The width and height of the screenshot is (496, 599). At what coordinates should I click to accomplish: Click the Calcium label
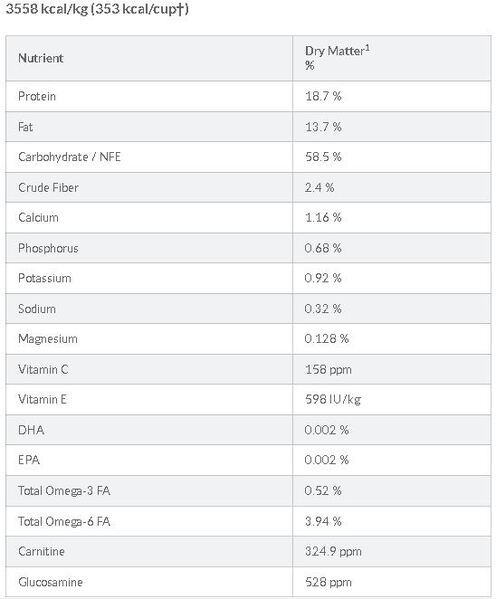tap(38, 217)
